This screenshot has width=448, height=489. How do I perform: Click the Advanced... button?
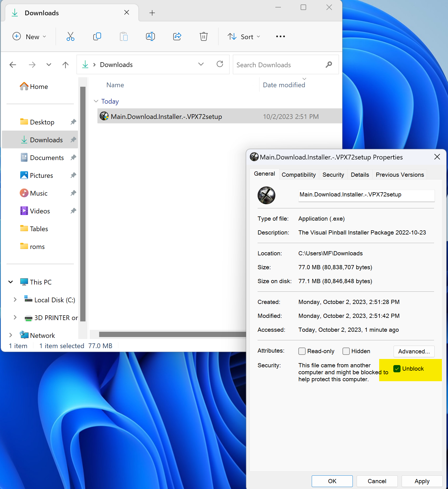click(414, 351)
